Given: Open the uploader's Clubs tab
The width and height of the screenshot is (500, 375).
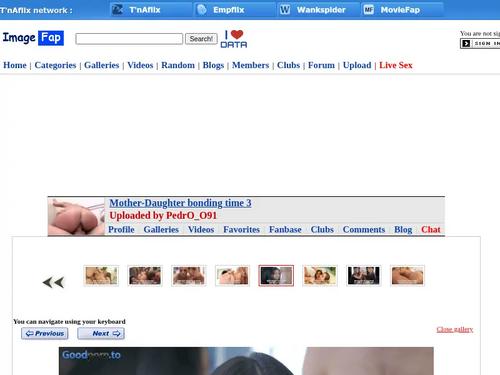Looking at the screenshot, I should (322, 230).
